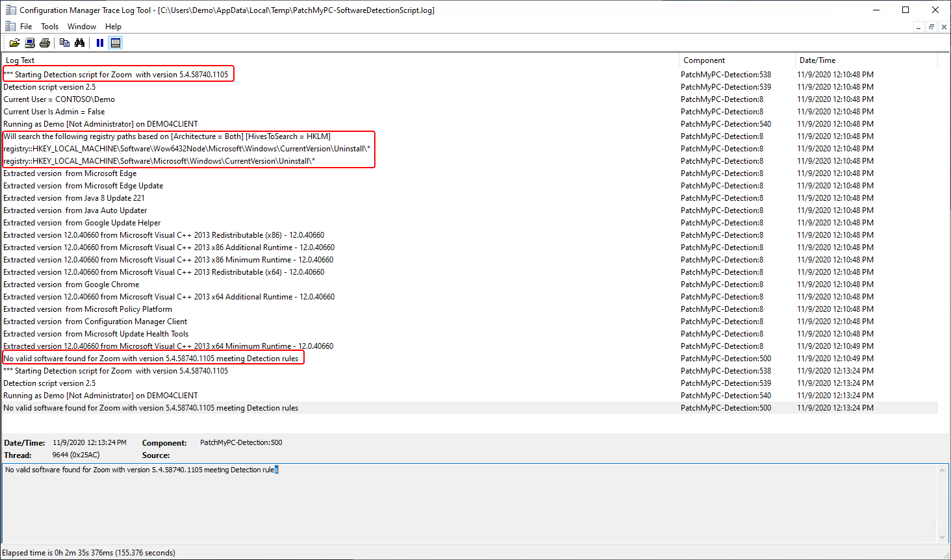Open Find using the binoculars icon
The width and height of the screenshot is (951, 560).
click(79, 43)
